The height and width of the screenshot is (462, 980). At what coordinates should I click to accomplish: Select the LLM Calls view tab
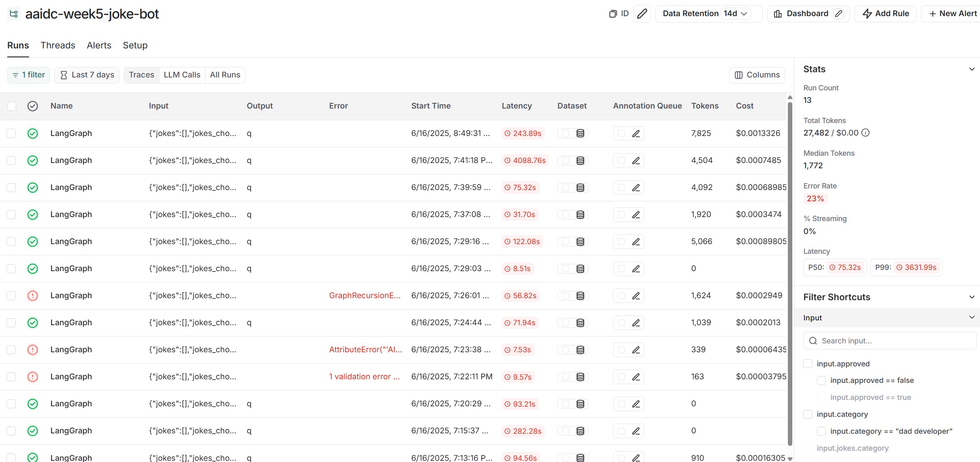point(182,75)
